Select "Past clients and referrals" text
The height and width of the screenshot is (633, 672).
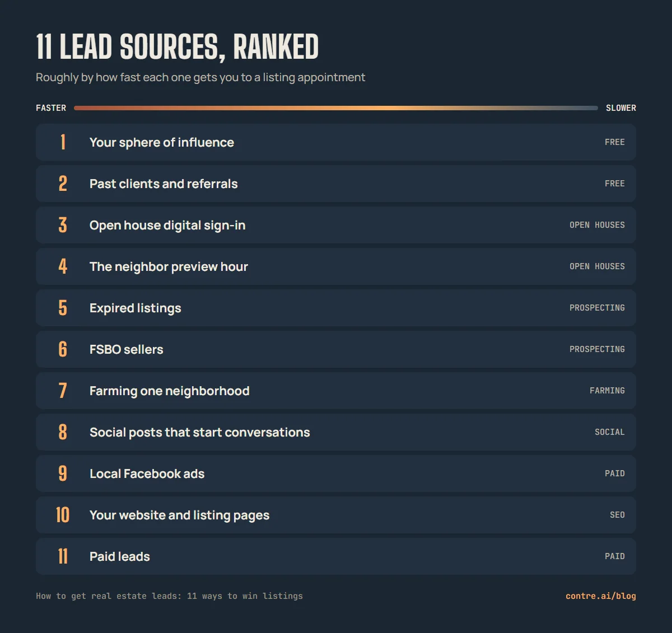[x=164, y=184]
